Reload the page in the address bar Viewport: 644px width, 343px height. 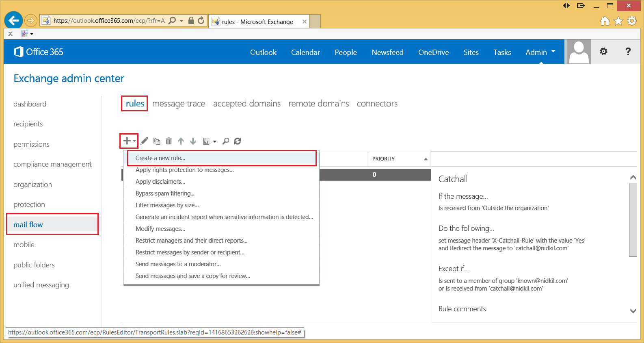[201, 20]
